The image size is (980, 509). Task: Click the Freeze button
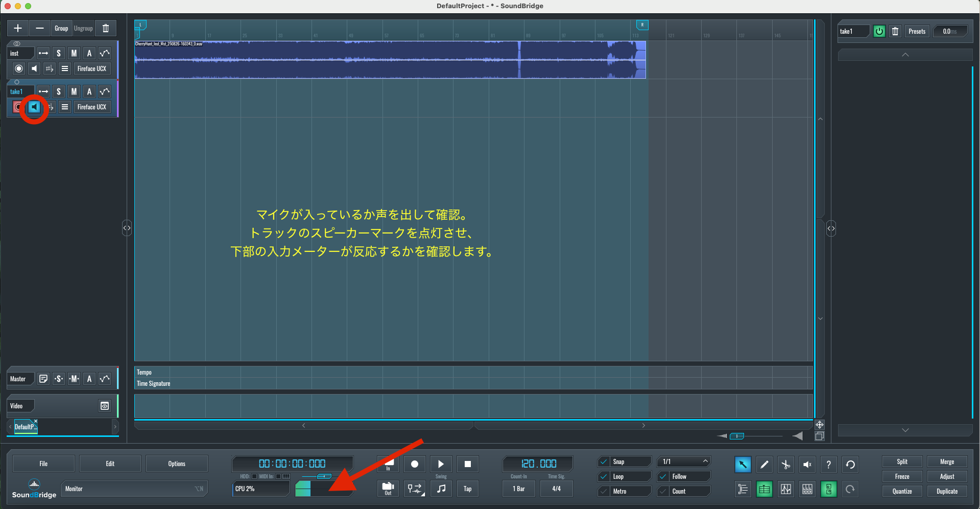click(x=902, y=476)
